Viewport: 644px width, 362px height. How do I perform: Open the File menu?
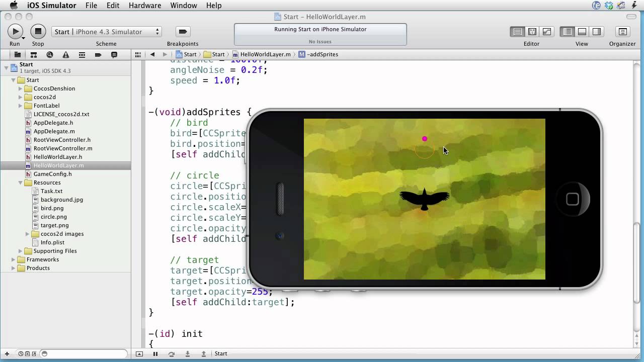(91, 6)
